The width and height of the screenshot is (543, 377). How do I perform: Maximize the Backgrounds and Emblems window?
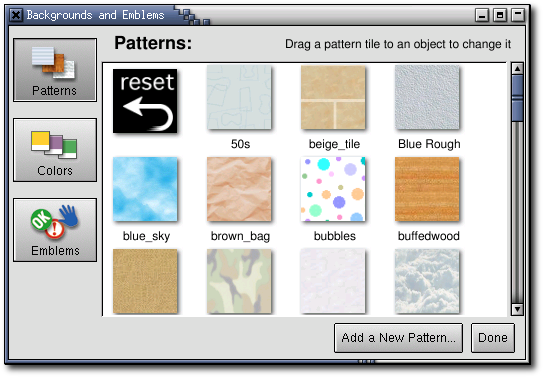[500, 15]
